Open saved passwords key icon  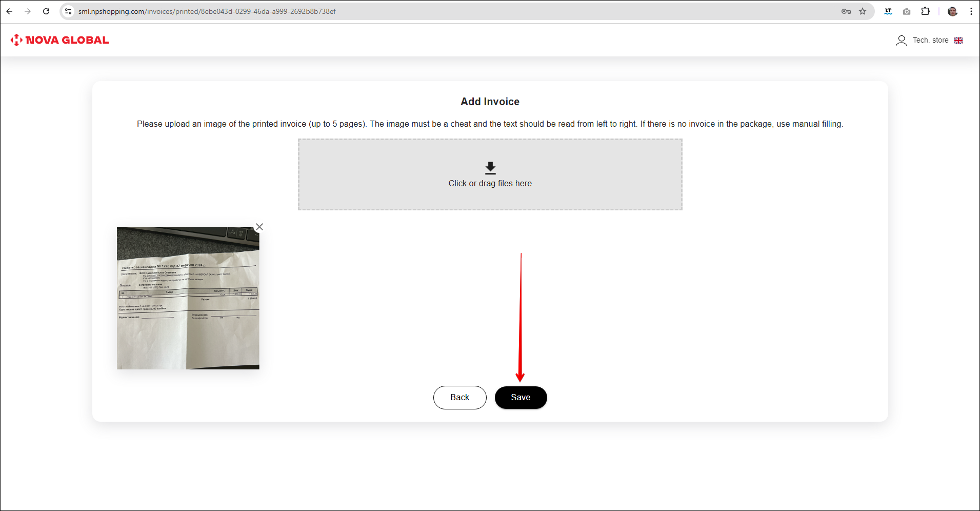tap(846, 11)
